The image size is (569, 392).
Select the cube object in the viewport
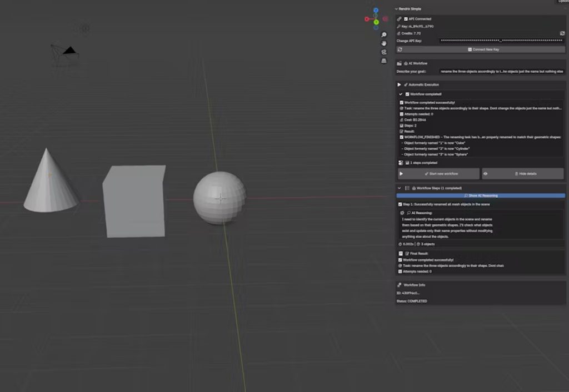pyautogui.click(x=134, y=202)
